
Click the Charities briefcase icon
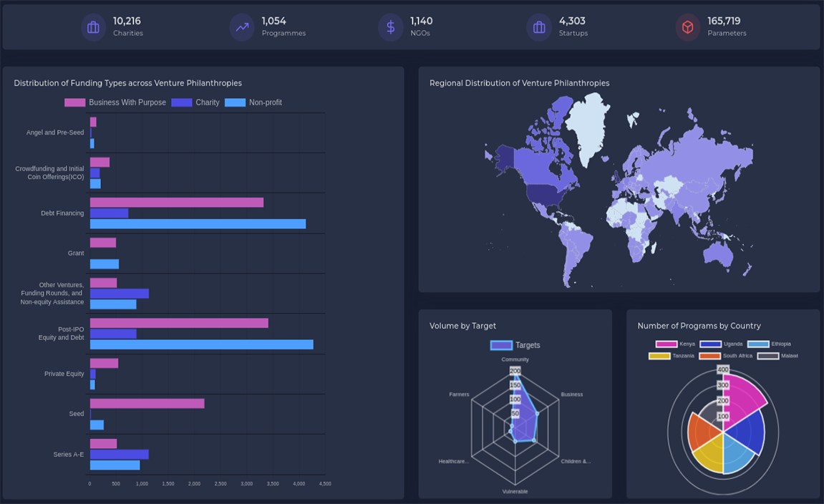pyautogui.click(x=93, y=27)
